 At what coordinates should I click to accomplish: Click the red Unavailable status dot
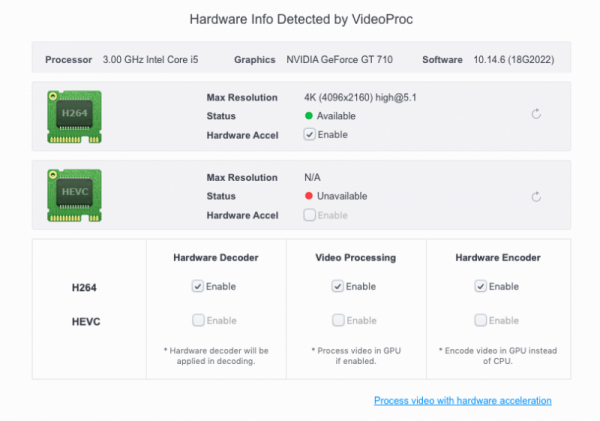pos(309,197)
